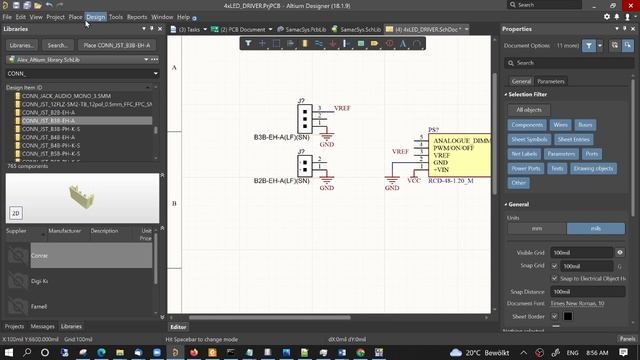Click the horizontal scrollbar under the schematic

pos(269,318)
